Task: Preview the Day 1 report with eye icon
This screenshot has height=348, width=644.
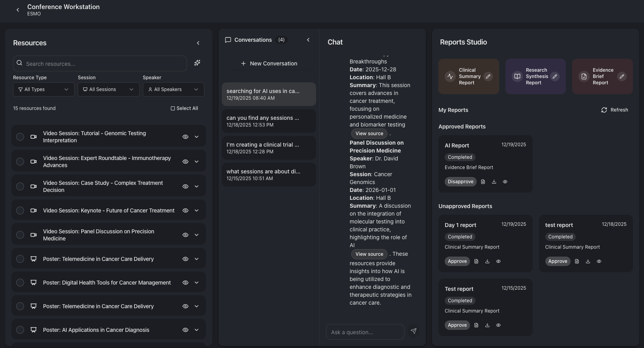Action: [498, 261]
